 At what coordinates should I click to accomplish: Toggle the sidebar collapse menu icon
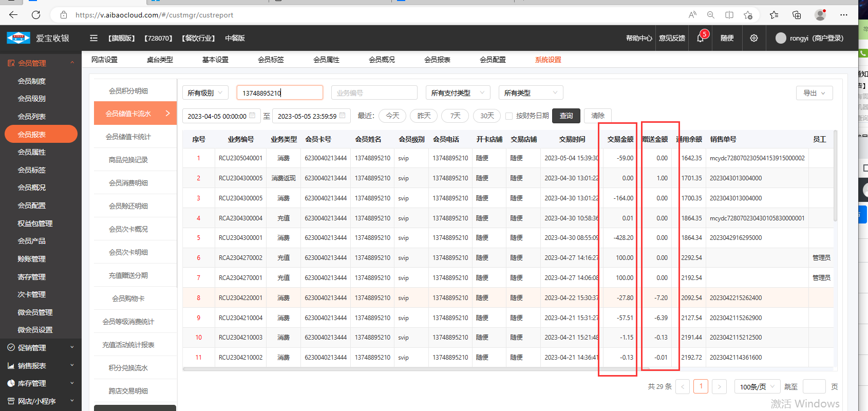click(93, 39)
